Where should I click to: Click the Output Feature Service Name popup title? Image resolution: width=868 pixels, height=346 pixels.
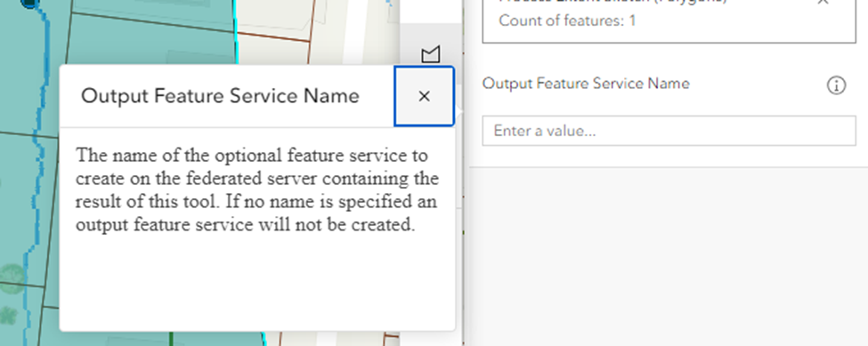[220, 96]
